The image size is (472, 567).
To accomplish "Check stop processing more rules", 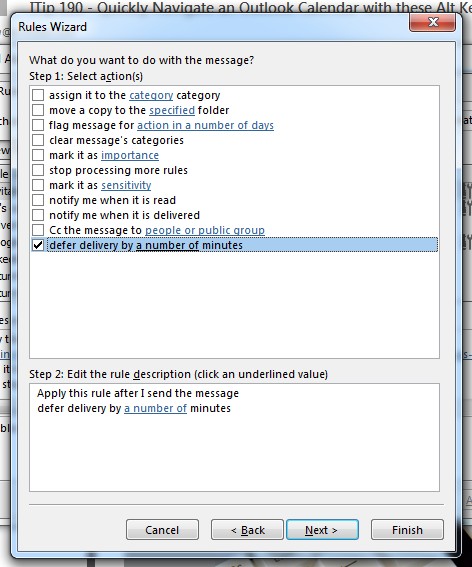I will click(x=38, y=170).
